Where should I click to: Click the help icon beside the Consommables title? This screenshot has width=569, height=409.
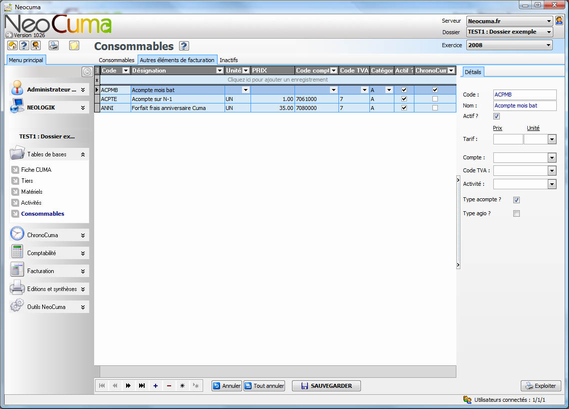(184, 46)
